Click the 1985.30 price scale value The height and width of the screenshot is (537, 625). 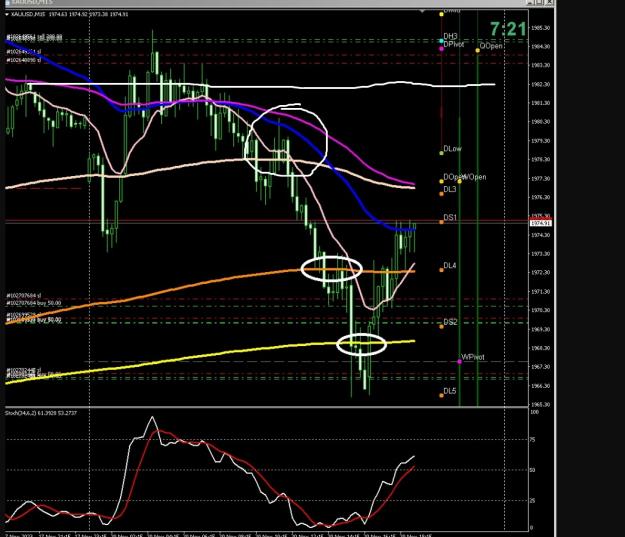(540, 28)
